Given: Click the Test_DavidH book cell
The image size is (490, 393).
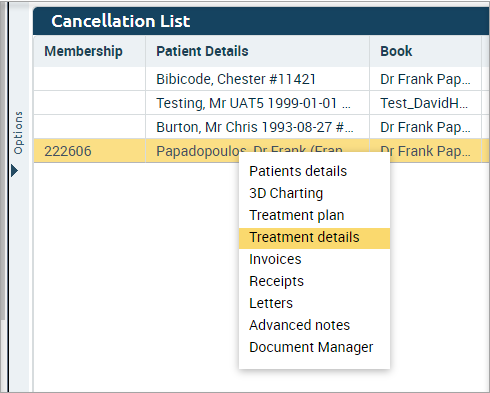Looking at the screenshot, I should (425, 103).
